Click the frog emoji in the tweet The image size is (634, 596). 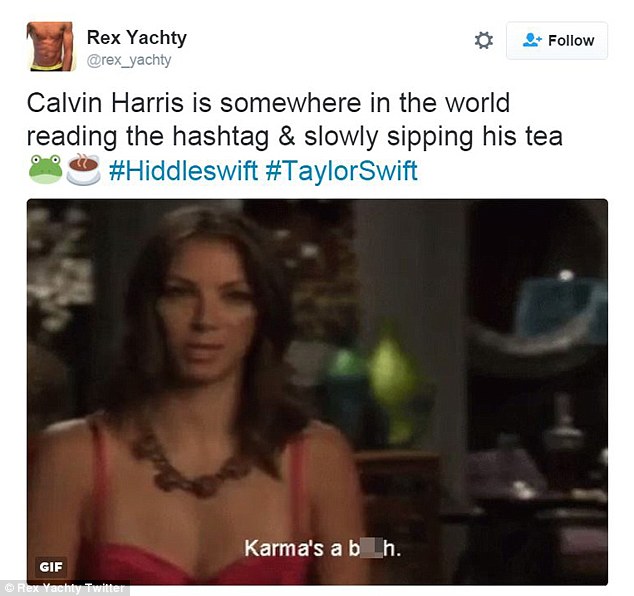[45, 169]
